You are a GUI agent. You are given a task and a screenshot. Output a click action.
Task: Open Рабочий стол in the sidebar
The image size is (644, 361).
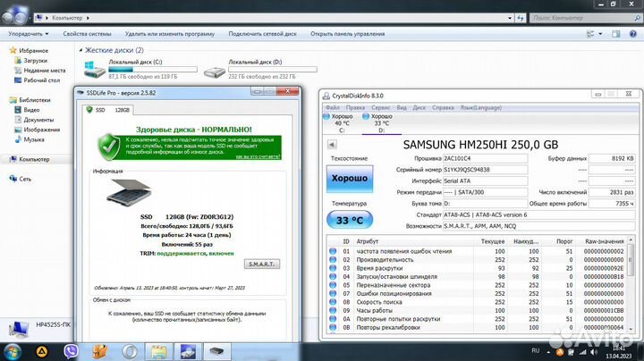[41, 80]
